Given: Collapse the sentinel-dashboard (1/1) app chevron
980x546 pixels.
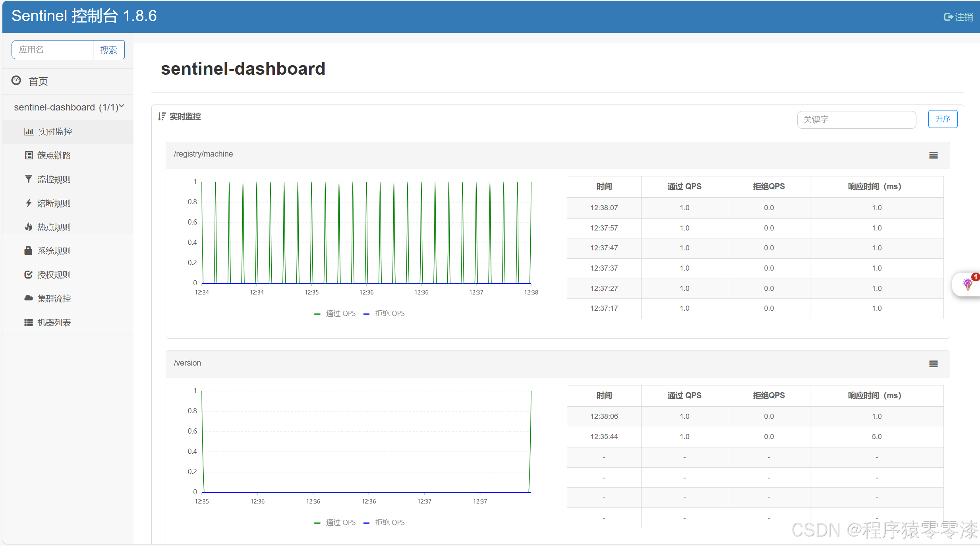Looking at the screenshot, I should tap(122, 106).
